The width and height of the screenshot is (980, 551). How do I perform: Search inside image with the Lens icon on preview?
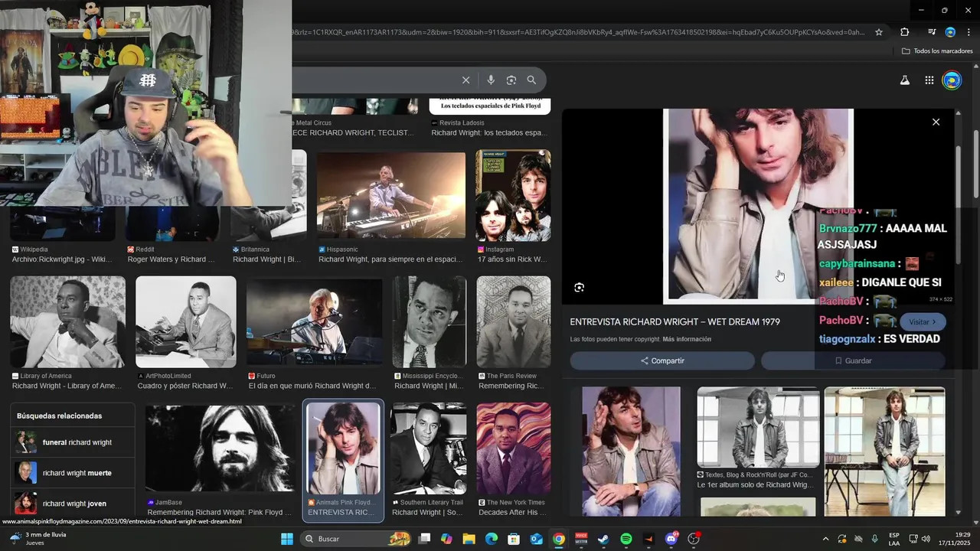point(579,288)
